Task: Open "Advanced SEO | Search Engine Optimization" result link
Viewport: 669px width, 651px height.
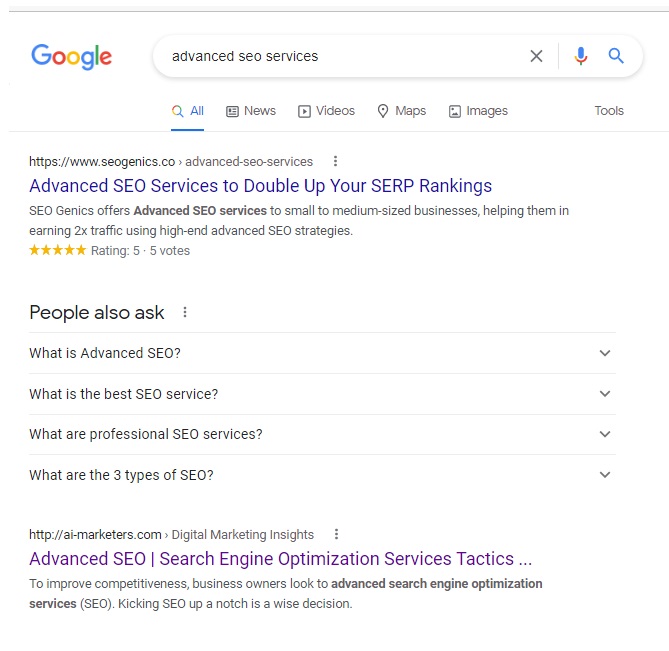Action: (280, 559)
